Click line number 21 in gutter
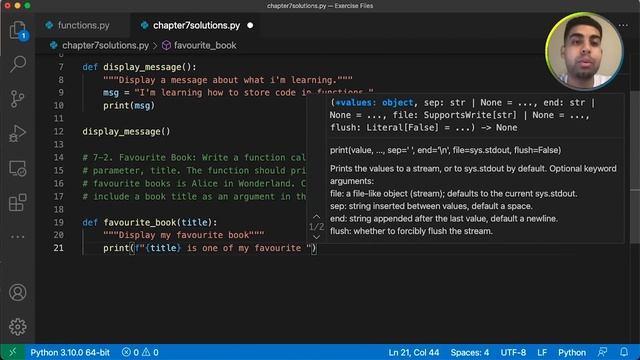This screenshot has width=640, height=360. (x=58, y=248)
